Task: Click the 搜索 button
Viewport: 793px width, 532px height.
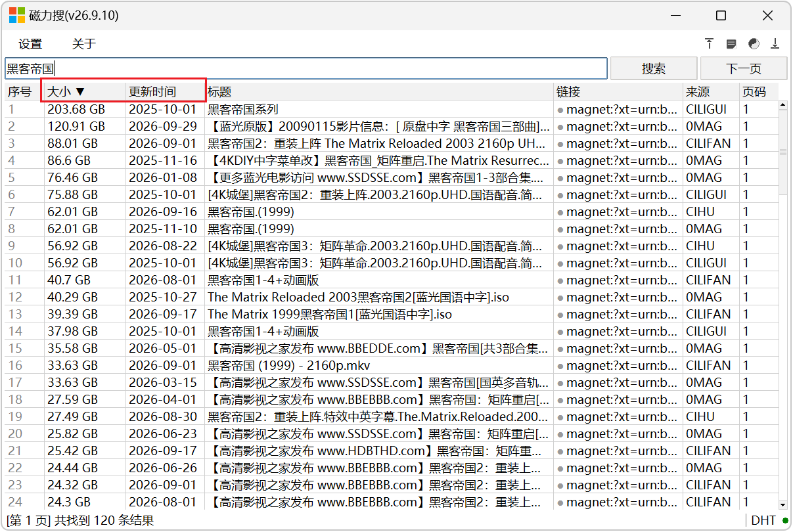Action: [x=654, y=68]
